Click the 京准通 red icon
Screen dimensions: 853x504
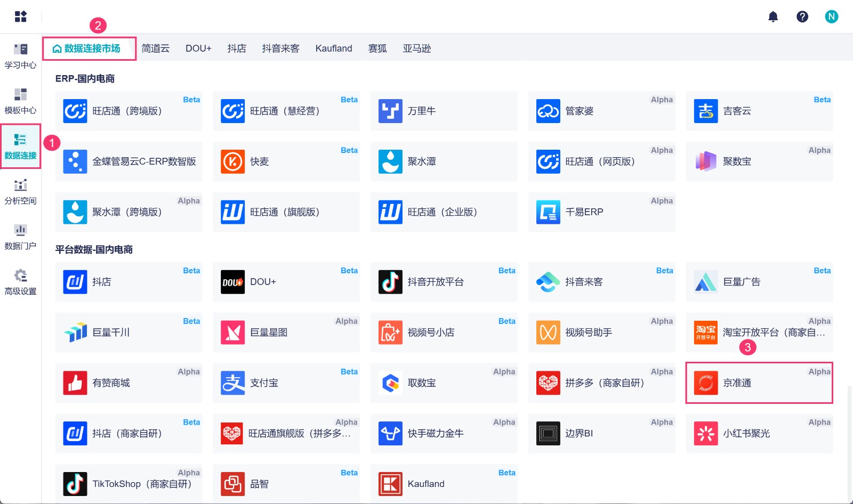(x=706, y=383)
